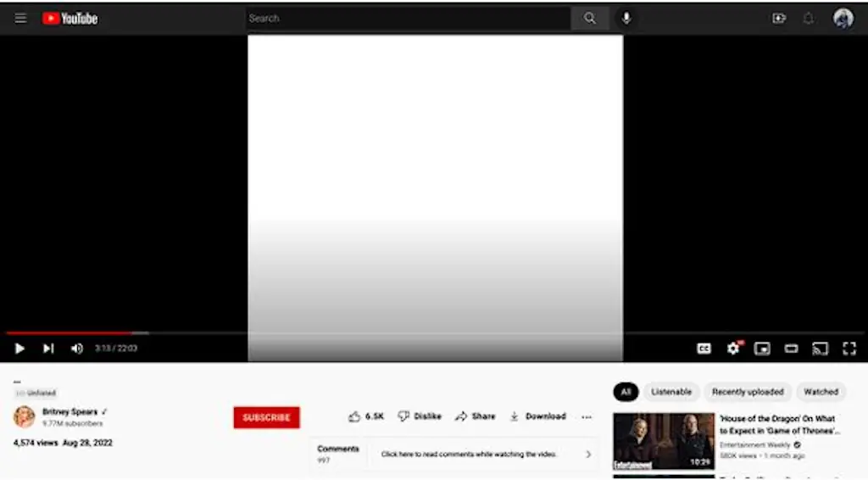Open the House of the Dragon thumbnail
This screenshot has height=480, width=868.
pyautogui.click(x=664, y=441)
